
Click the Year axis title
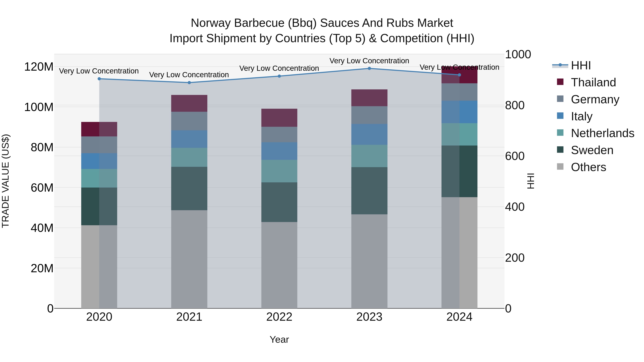coord(279,339)
